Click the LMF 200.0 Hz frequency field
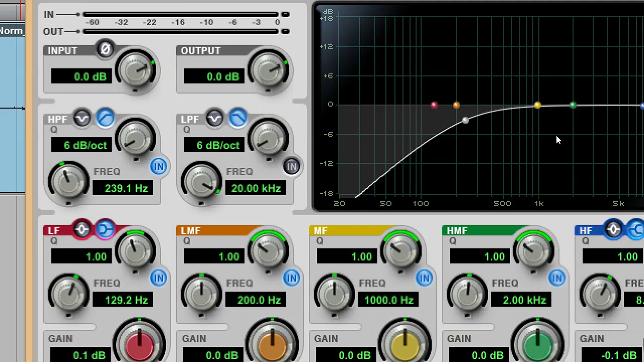Screen dimensions: 644x362 [x=255, y=300]
